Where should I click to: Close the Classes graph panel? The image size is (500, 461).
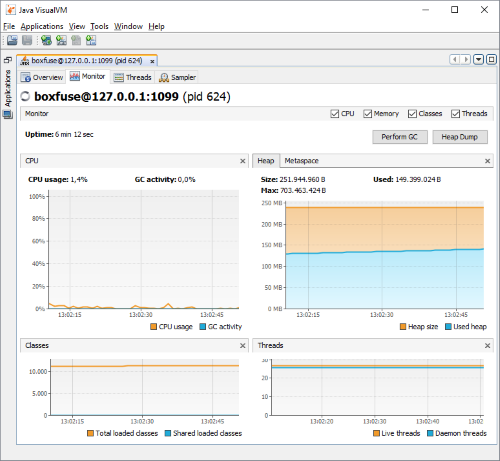pyautogui.click(x=243, y=346)
